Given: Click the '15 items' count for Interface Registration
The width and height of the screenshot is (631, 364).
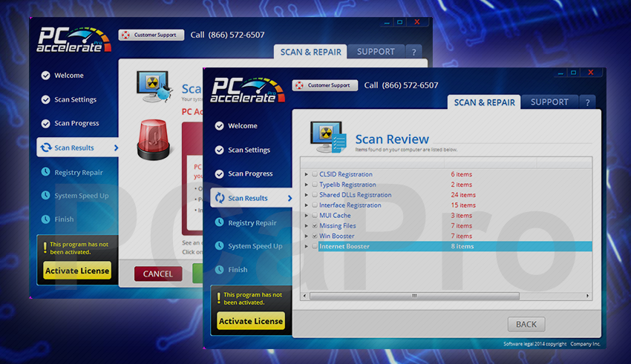Looking at the screenshot, I should [x=462, y=205].
